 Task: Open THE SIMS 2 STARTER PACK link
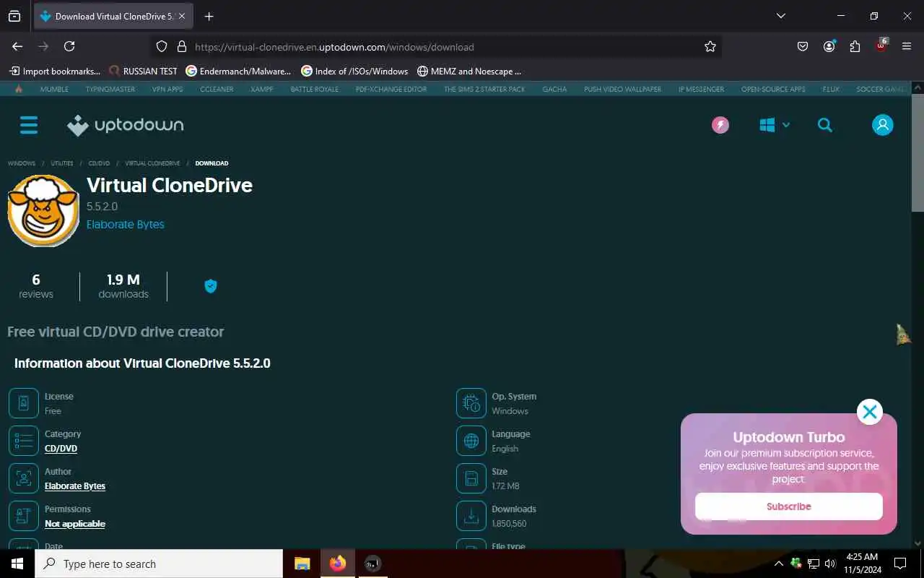click(484, 89)
